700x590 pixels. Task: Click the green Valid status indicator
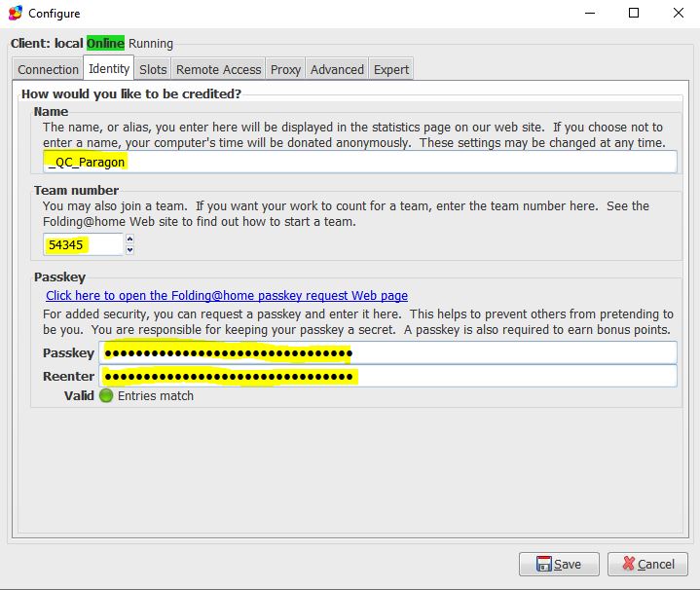point(106,395)
